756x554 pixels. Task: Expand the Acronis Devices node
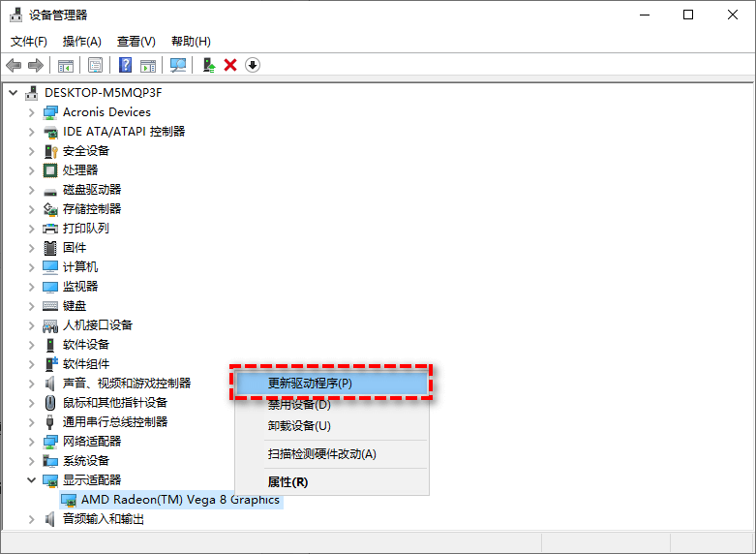(32, 112)
